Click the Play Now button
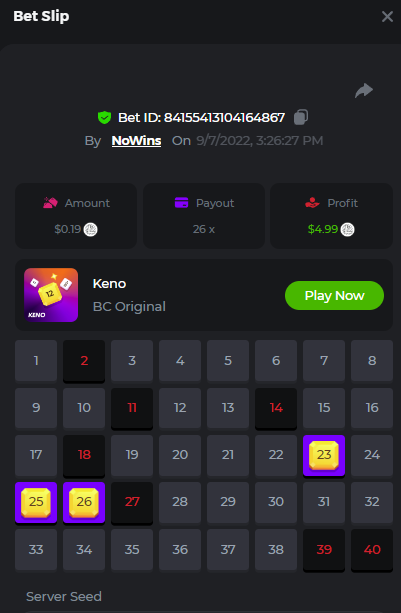 click(x=335, y=296)
